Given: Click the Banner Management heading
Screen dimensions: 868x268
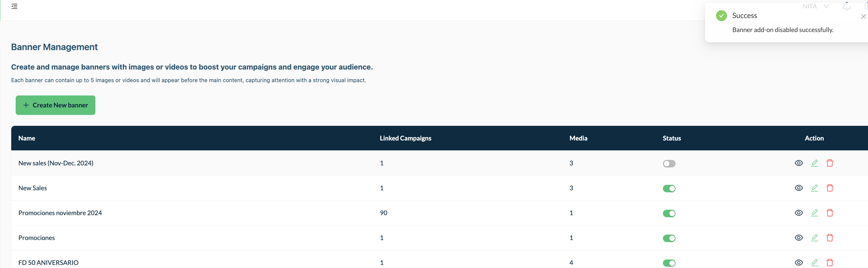Looking at the screenshot, I should coord(55,47).
